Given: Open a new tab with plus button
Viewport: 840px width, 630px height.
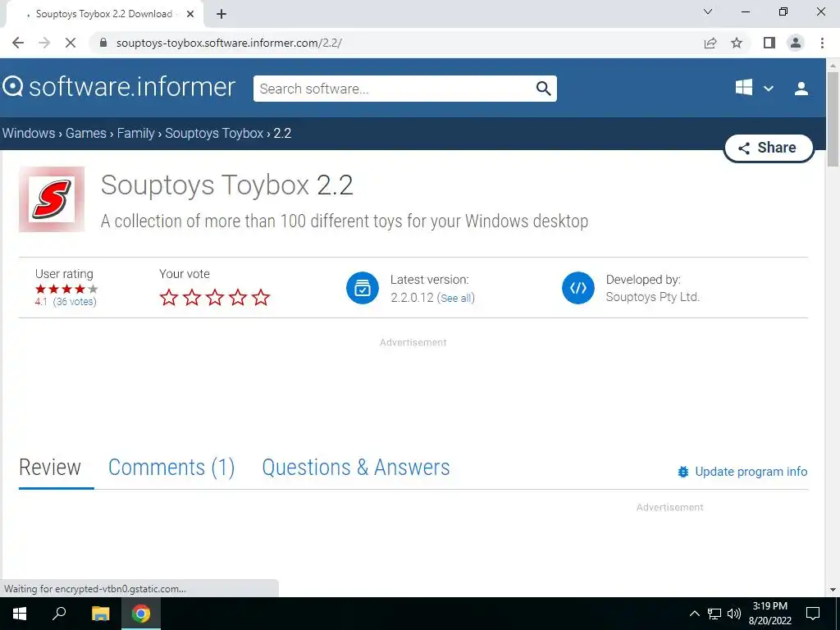Looking at the screenshot, I should tap(221, 14).
